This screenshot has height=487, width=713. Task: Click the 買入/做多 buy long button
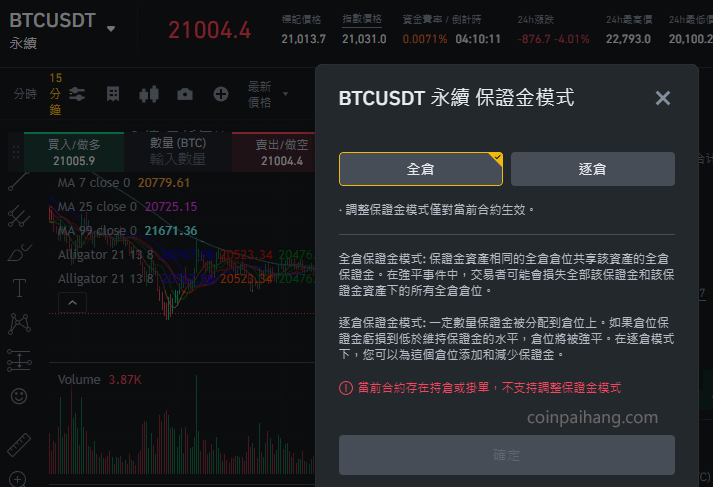[x=74, y=152]
